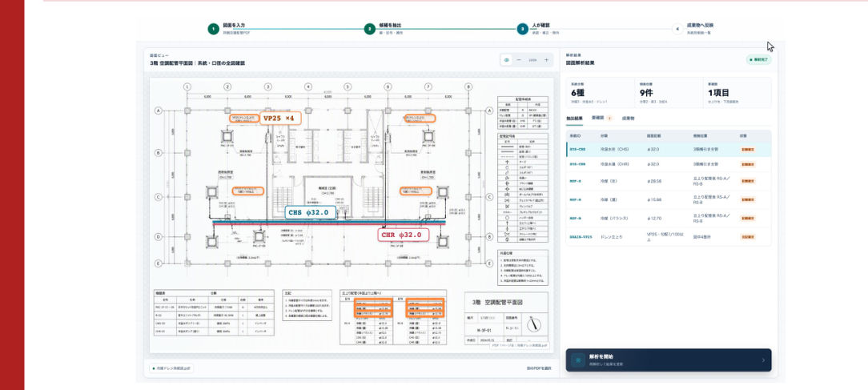Select the φ15.88 refrigerant result row
Screen dimensions: 868x390
(x=668, y=200)
